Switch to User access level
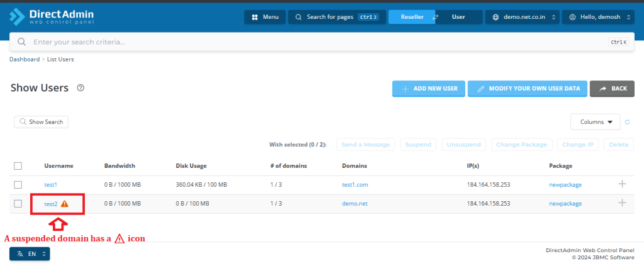This screenshot has height=271, width=644. [458, 17]
